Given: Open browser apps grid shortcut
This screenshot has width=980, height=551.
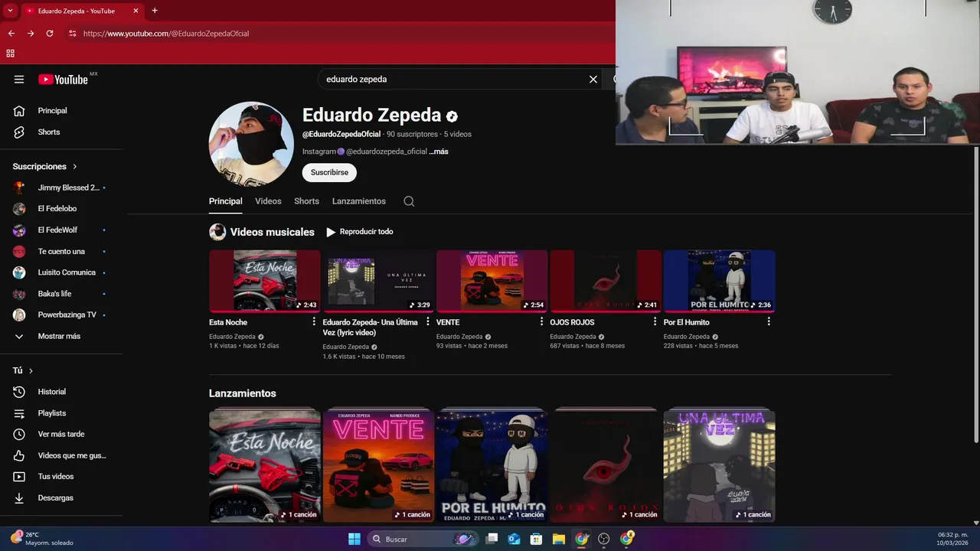Looking at the screenshot, I should pos(11,54).
